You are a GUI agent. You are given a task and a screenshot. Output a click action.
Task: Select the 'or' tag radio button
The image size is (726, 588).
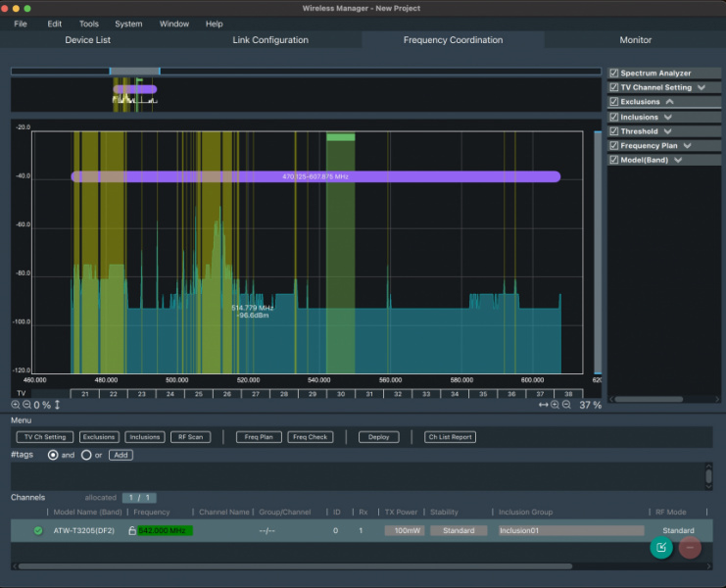pyautogui.click(x=86, y=455)
